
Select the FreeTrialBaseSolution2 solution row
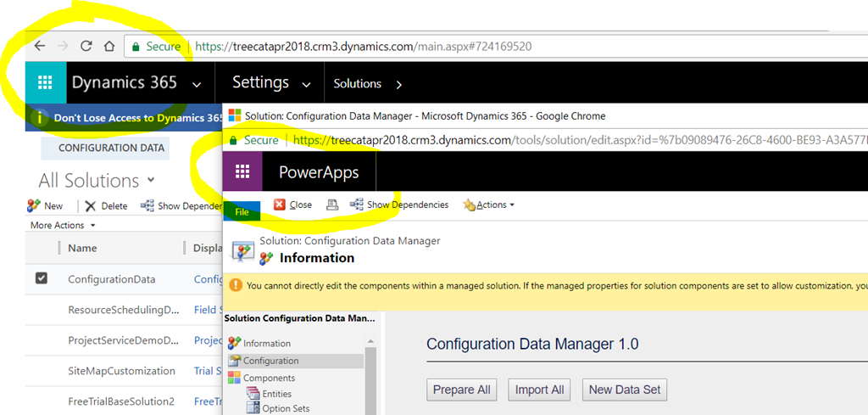(x=124, y=401)
